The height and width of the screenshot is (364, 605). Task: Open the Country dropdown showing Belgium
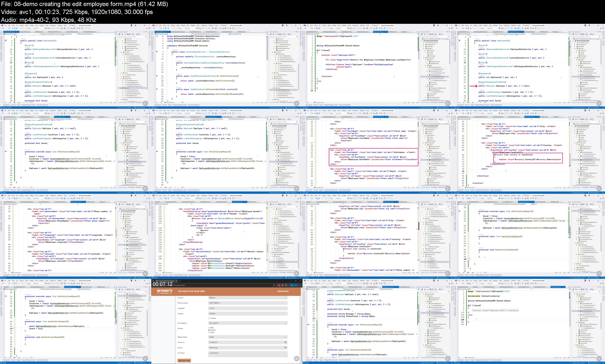(248, 298)
